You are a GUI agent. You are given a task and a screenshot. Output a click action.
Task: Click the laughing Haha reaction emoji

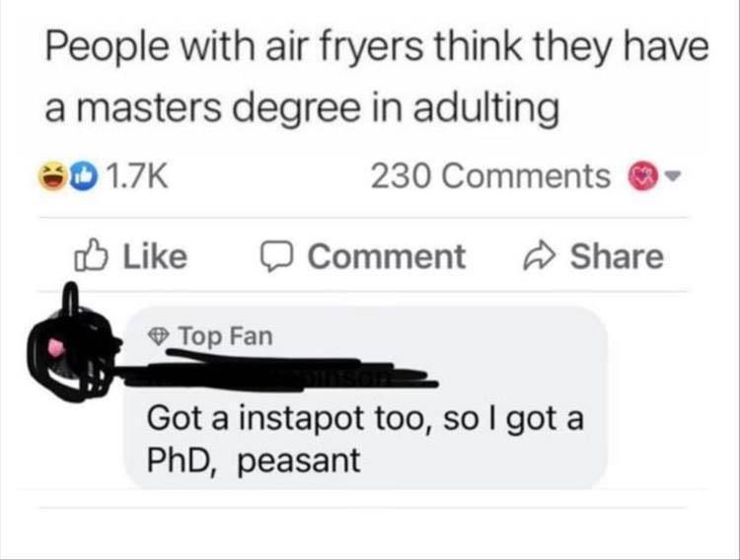[x=53, y=176]
